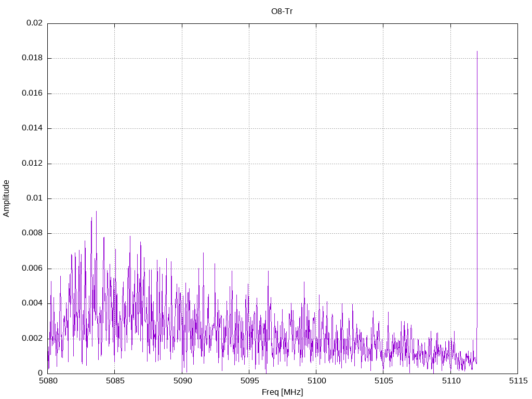This screenshot has width=532, height=399.
Task: Click the 5110 x-axis tick label
Action: coord(450,381)
